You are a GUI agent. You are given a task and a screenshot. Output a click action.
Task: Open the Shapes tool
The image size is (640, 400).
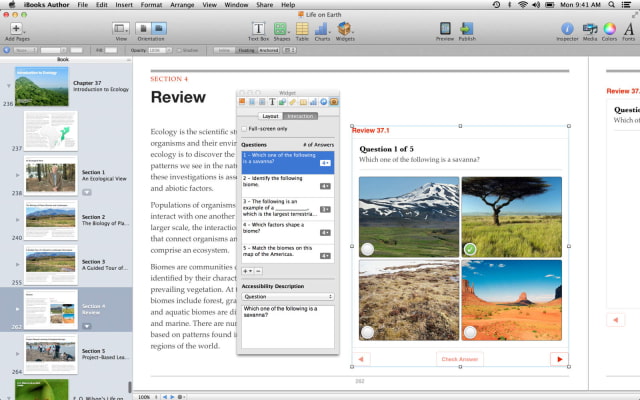pos(280,28)
